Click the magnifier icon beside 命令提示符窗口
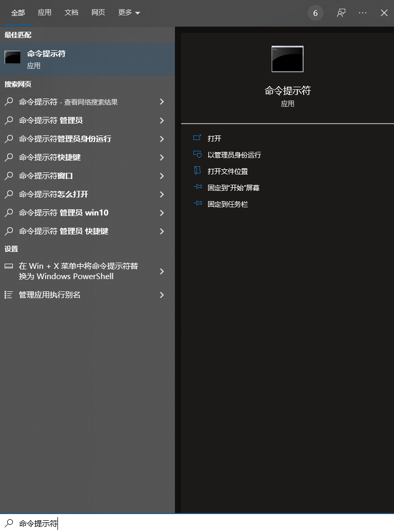Viewport: 394px width, 532px height. 9,175
